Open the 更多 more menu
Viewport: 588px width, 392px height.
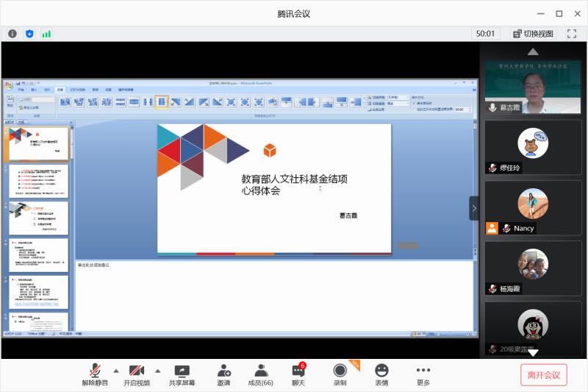423,375
